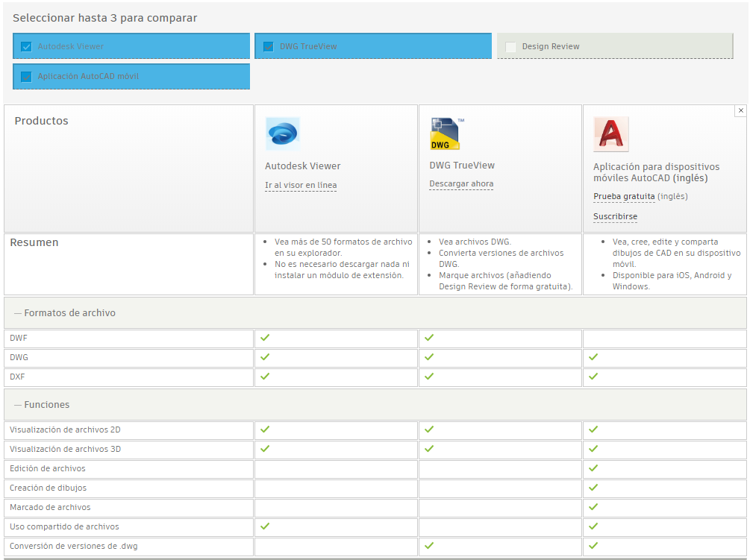Click DWF checkmark under Autodesk Viewer
Screen dimensions: 750x560
(x=265, y=337)
